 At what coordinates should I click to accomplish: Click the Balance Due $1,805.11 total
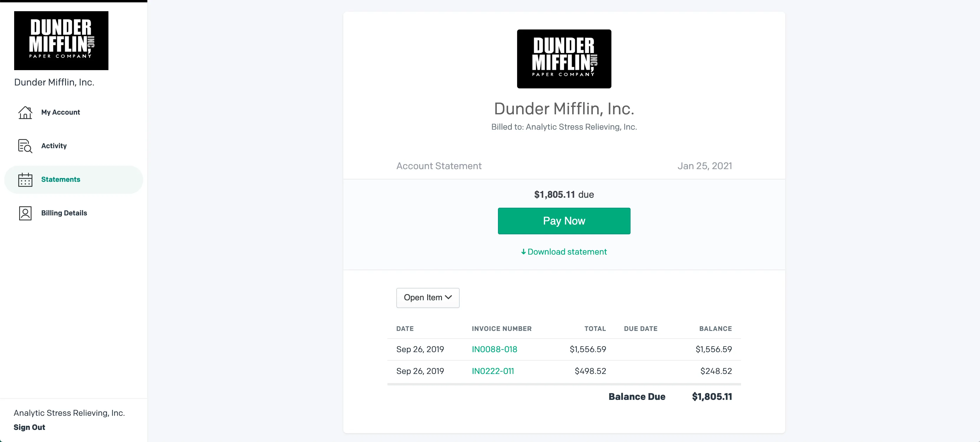coord(712,397)
